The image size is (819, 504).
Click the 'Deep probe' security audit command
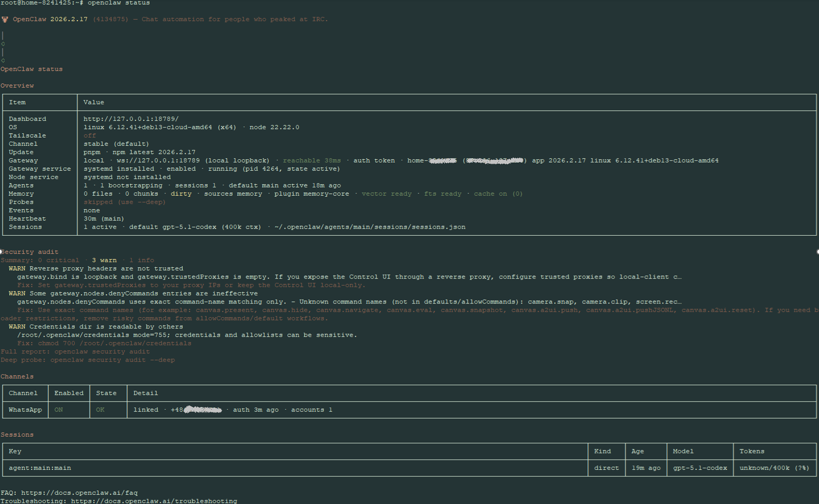click(88, 360)
